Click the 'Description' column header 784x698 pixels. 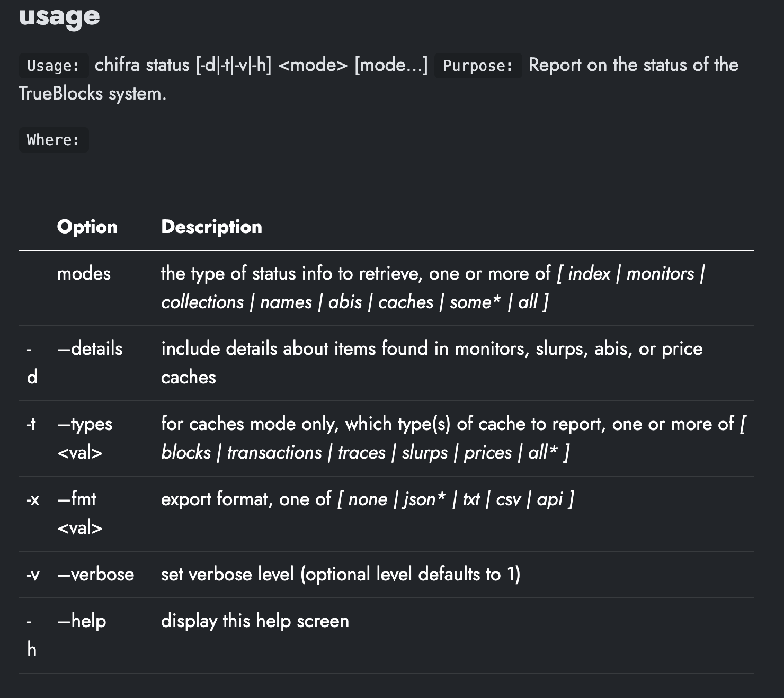211,227
